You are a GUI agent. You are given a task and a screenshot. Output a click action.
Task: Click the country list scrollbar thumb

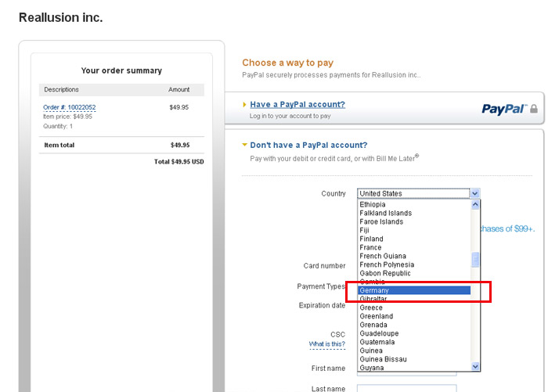coord(475,260)
